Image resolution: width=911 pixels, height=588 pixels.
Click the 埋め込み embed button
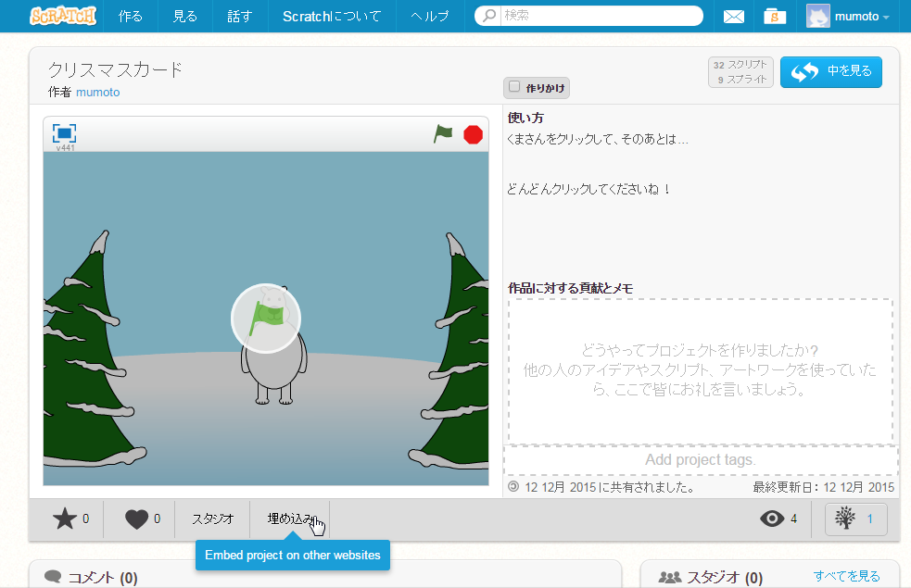click(290, 519)
